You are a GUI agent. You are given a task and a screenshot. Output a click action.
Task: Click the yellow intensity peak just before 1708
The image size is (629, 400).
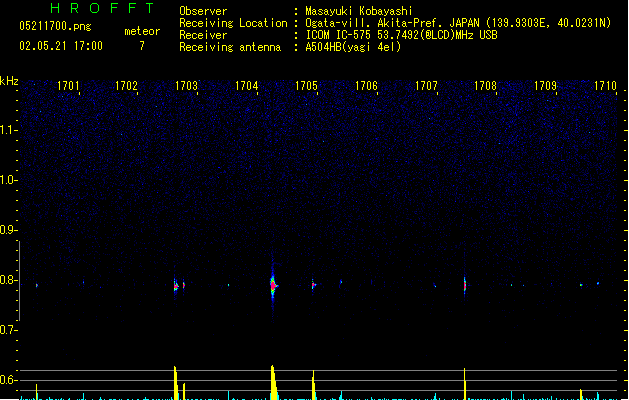pyautogui.click(x=465, y=384)
